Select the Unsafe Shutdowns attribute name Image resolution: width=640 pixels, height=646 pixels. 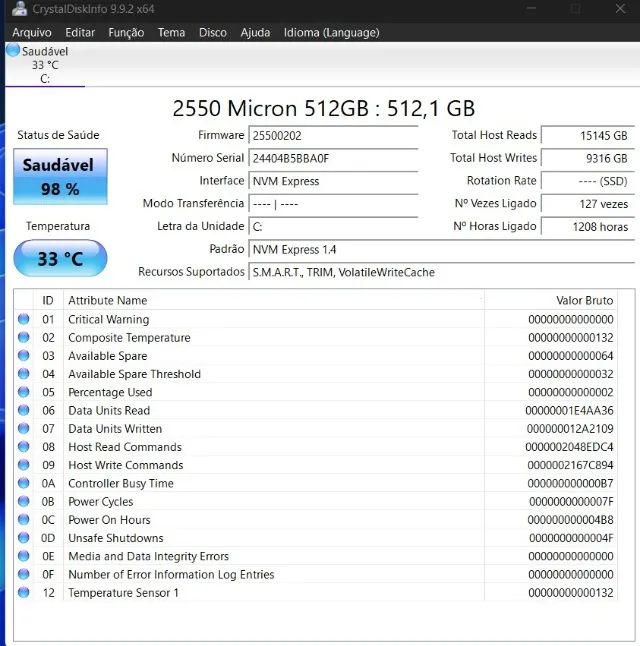pos(116,538)
